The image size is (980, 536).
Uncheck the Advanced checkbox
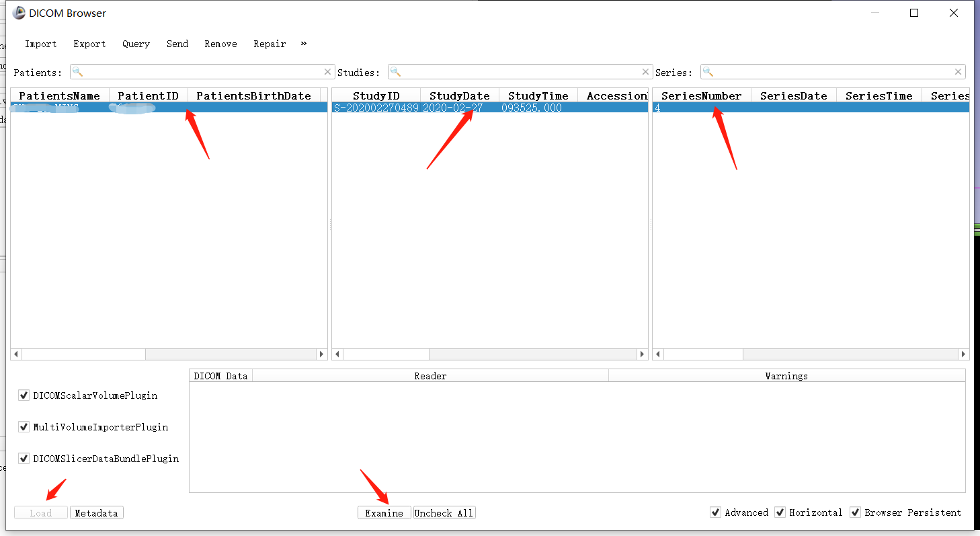point(715,512)
